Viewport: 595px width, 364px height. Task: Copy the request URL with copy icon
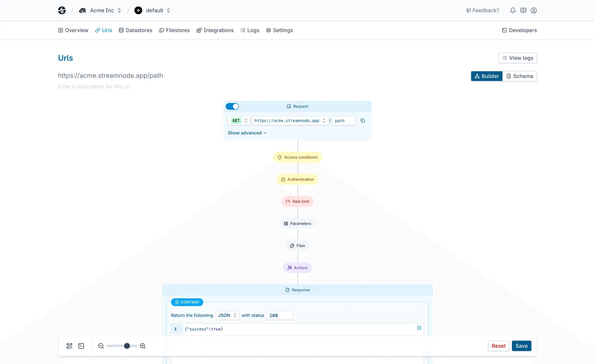pos(363,121)
